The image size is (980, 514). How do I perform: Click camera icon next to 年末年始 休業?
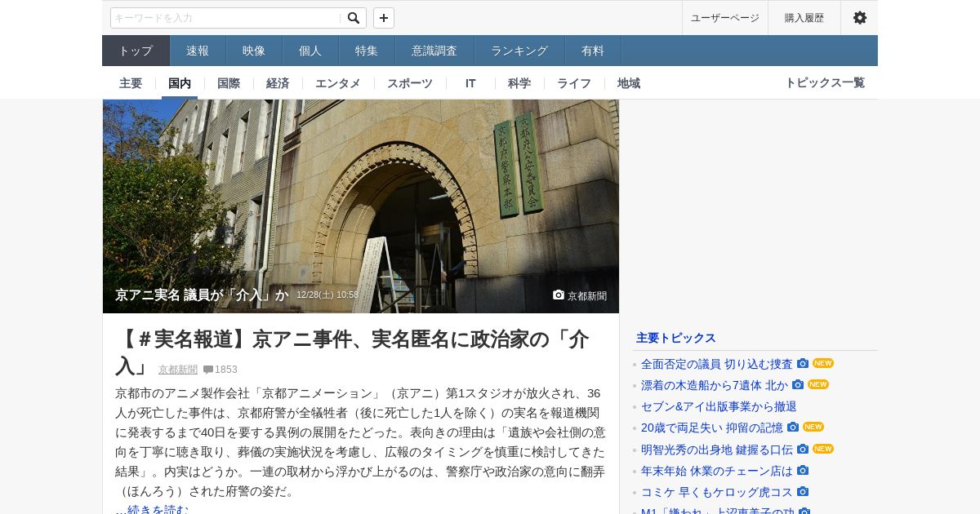point(803,471)
